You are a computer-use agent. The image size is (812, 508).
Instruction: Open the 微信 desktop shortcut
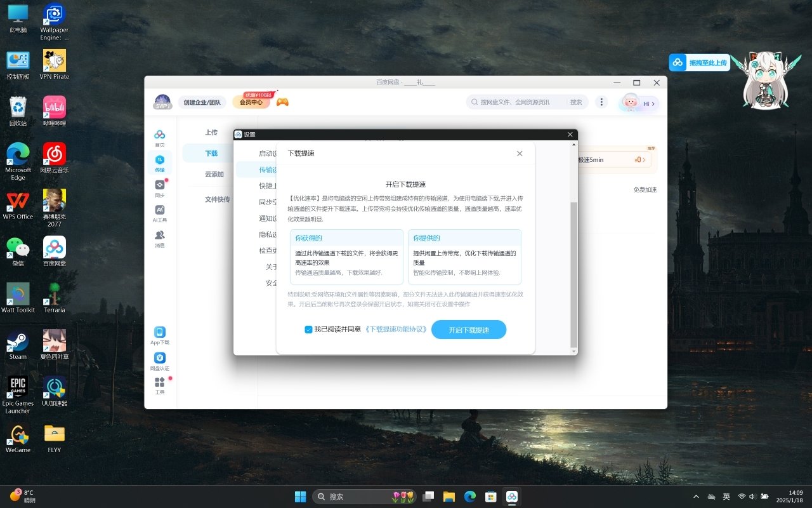click(18, 251)
